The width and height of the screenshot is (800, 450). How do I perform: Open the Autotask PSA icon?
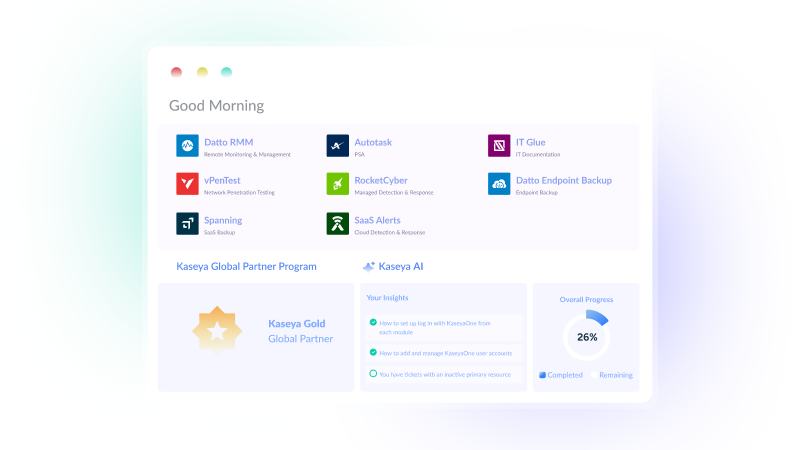[x=337, y=145]
